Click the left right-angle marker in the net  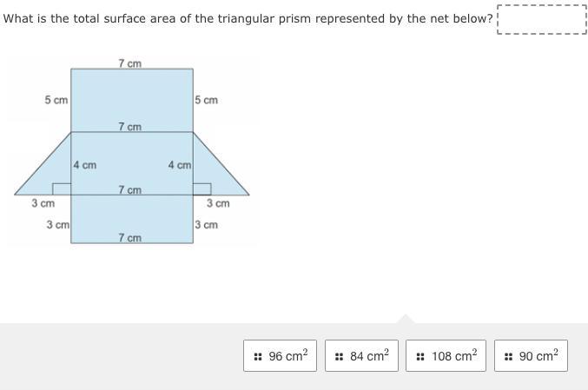click(x=62, y=189)
